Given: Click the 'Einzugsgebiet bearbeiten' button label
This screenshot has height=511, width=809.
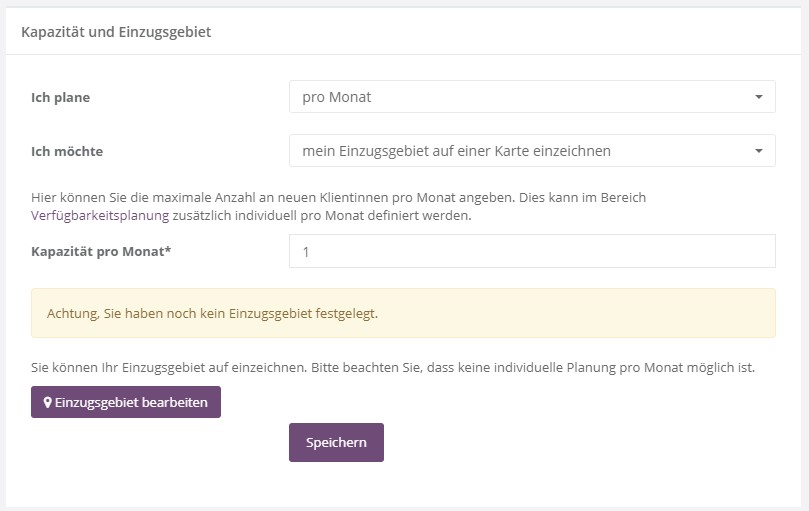Looking at the screenshot, I should [x=131, y=402].
